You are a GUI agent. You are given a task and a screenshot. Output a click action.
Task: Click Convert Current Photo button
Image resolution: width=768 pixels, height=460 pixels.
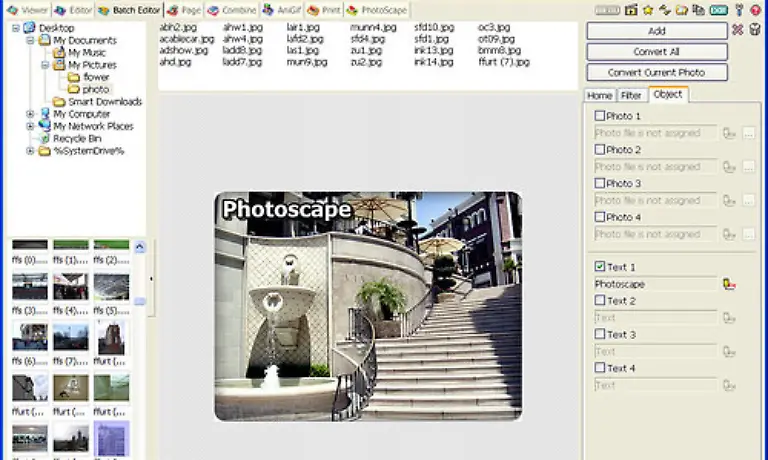[x=657, y=73]
